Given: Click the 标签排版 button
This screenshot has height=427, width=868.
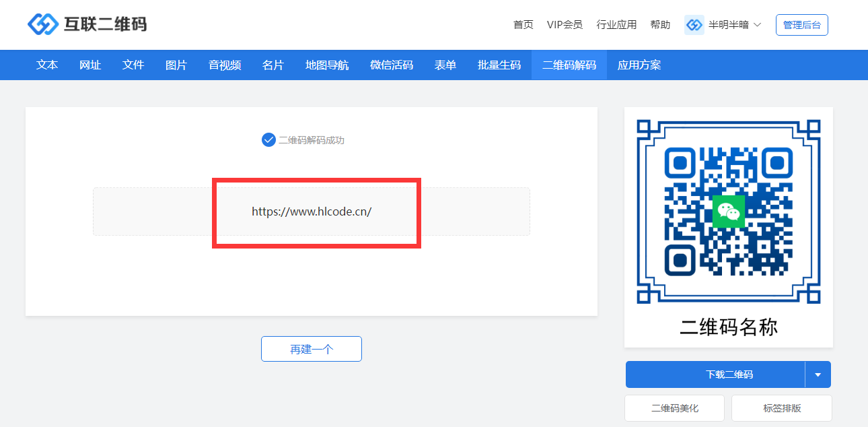Looking at the screenshot, I should point(782,408).
